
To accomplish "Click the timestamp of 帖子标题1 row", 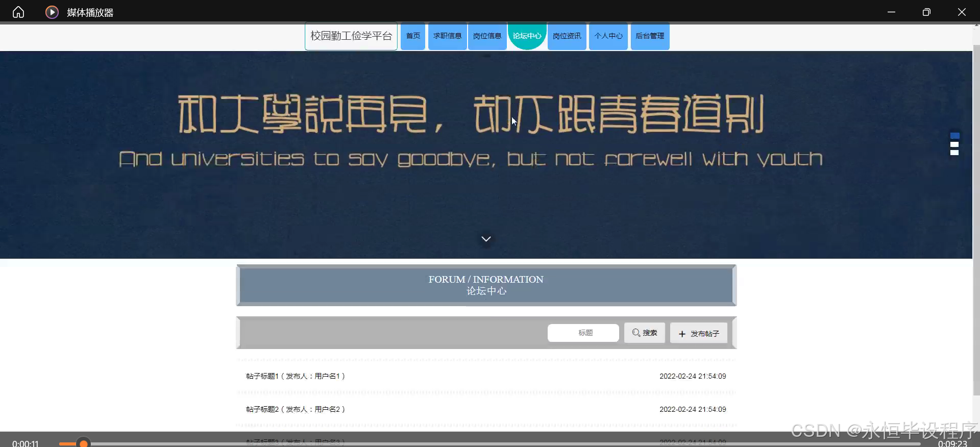I will tap(693, 376).
